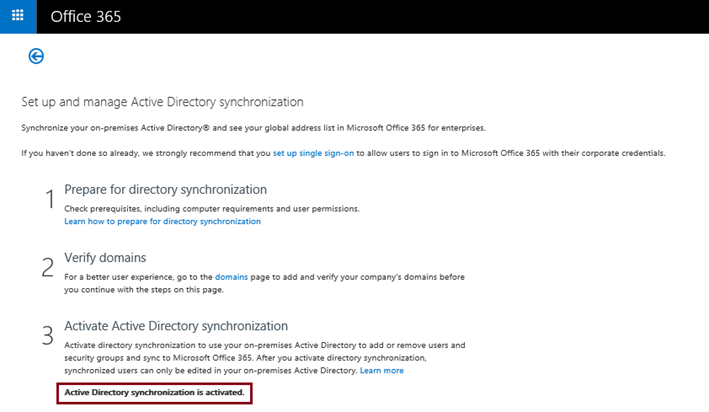Click 'Active Directory synchronization is activated.' status text
The image size is (709, 412).
pos(154,393)
